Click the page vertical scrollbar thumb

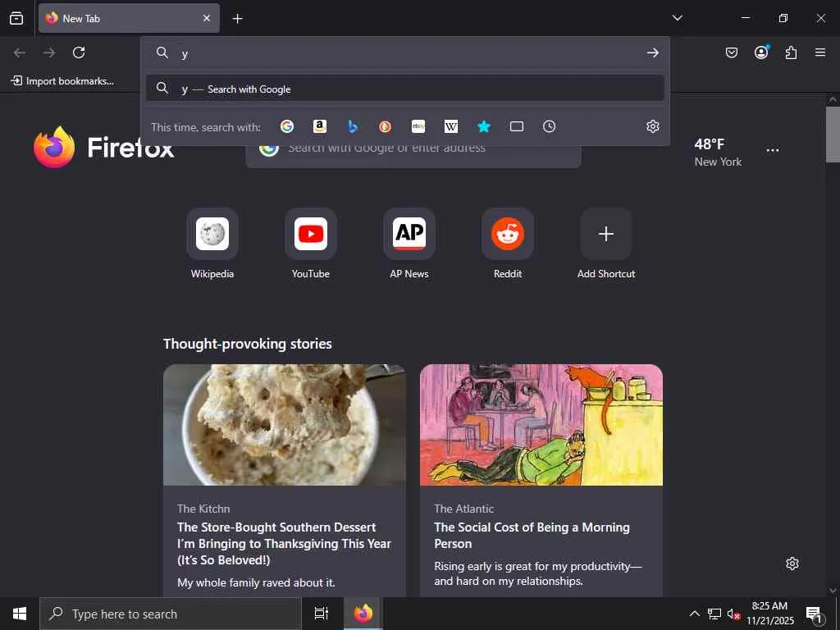pos(833,134)
